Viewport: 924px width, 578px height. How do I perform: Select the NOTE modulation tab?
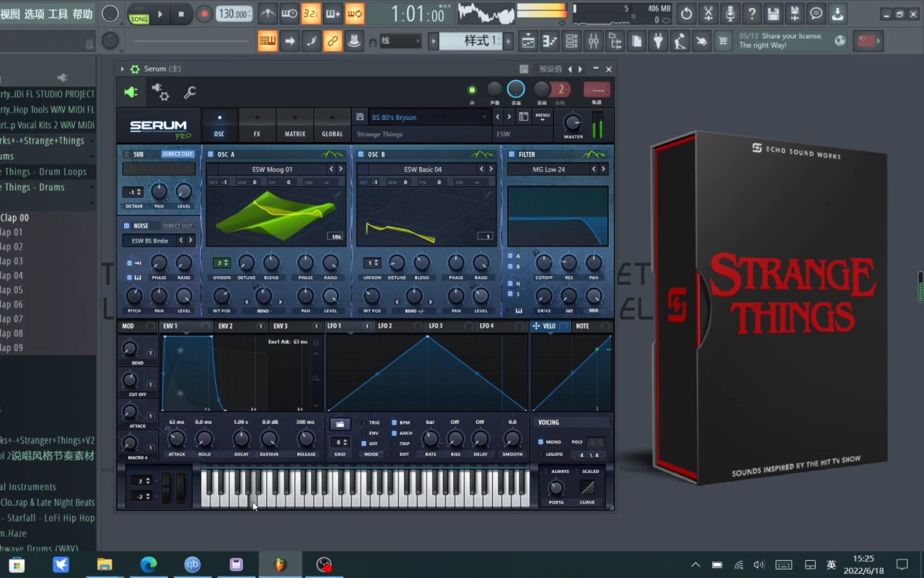click(592, 326)
